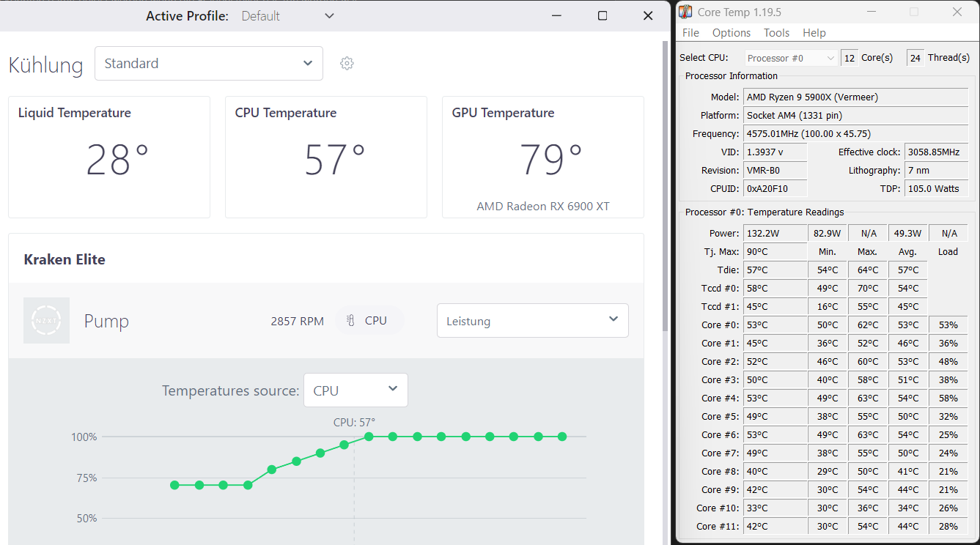Click the CPU Temperature 57° card

(x=326, y=157)
